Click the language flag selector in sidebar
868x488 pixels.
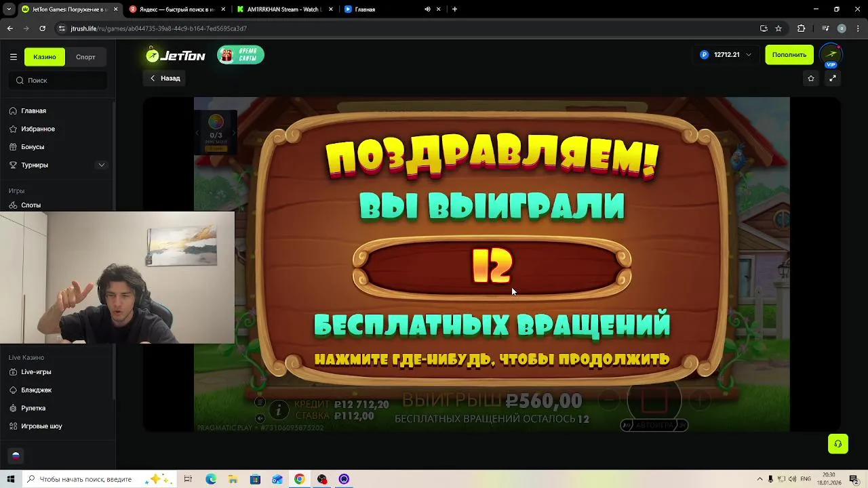point(16,456)
